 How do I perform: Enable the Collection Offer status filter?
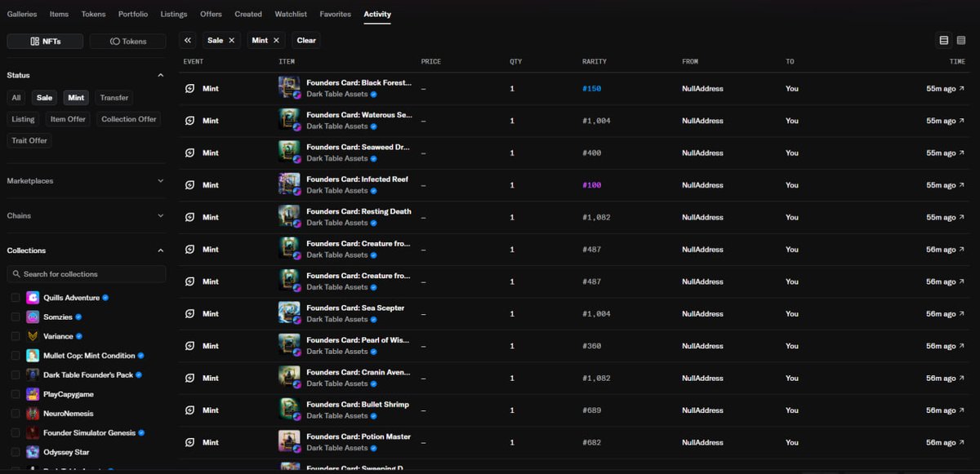[x=129, y=119]
